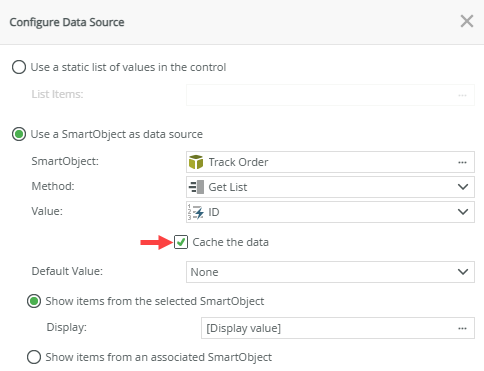484x371 pixels.
Task: Open the Display value ellipsis button
Action: pyautogui.click(x=462, y=328)
